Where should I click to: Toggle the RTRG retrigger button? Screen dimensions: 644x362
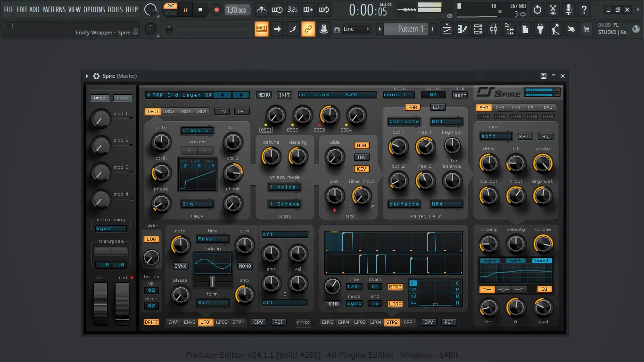(395, 287)
